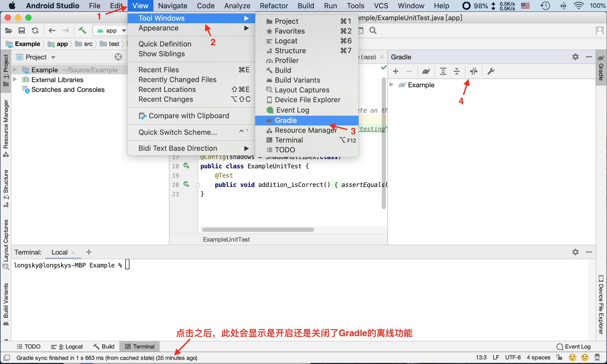Toggle tool window bars icon at bottom-left

pos(7,358)
